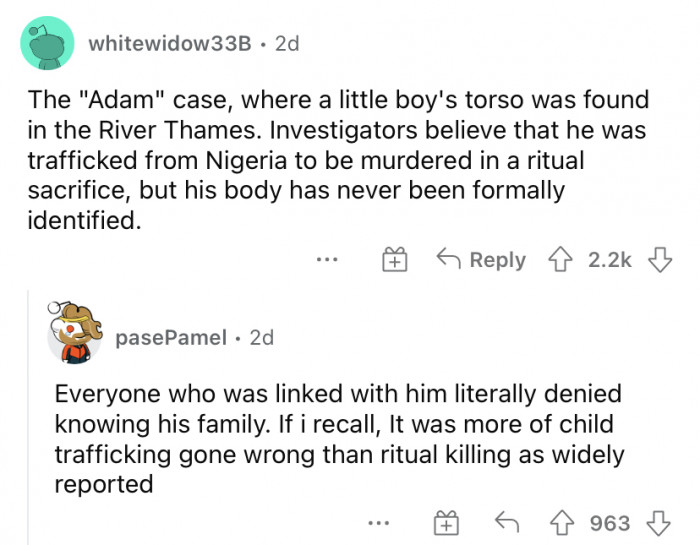This screenshot has height=545, width=700.
Task: Give an award to whitewidow33B's comment
Action: [x=395, y=259]
